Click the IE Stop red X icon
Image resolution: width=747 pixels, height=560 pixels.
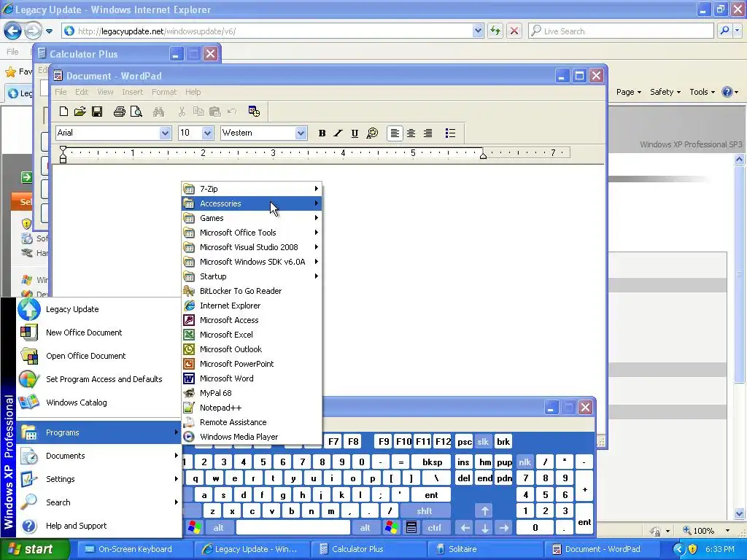click(514, 31)
